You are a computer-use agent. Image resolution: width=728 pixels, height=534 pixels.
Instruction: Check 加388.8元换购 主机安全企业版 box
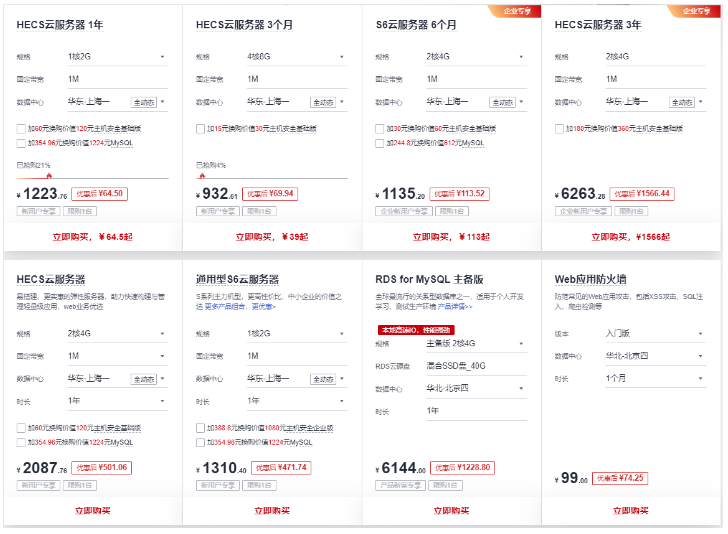200,428
